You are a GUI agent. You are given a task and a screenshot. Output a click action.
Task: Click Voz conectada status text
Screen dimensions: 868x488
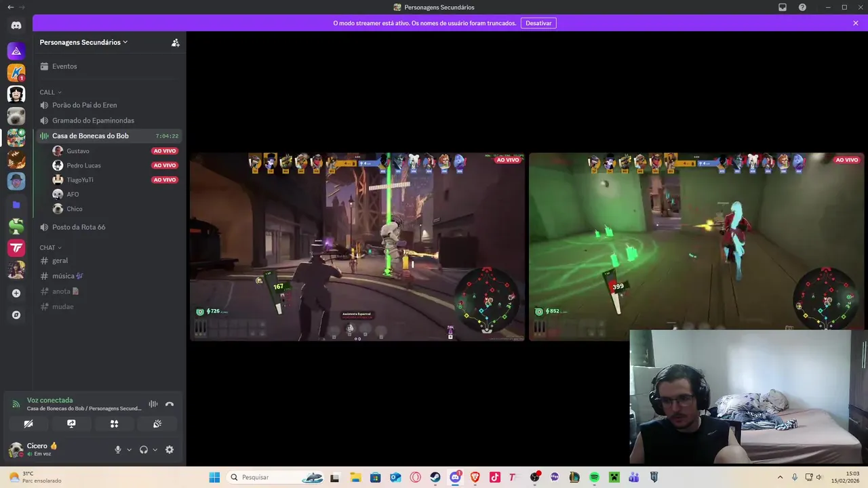tap(50, 400)
